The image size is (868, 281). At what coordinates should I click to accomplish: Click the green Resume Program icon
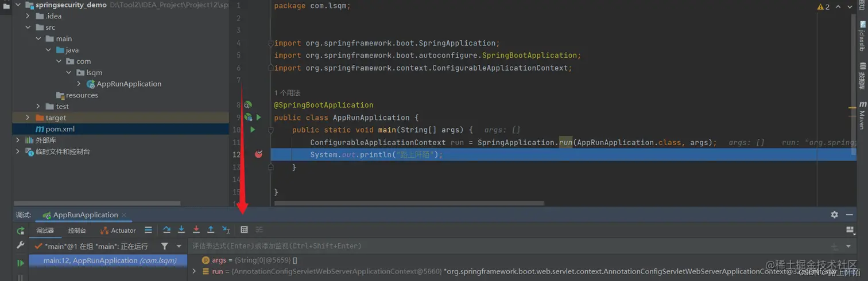click(21, 263)
